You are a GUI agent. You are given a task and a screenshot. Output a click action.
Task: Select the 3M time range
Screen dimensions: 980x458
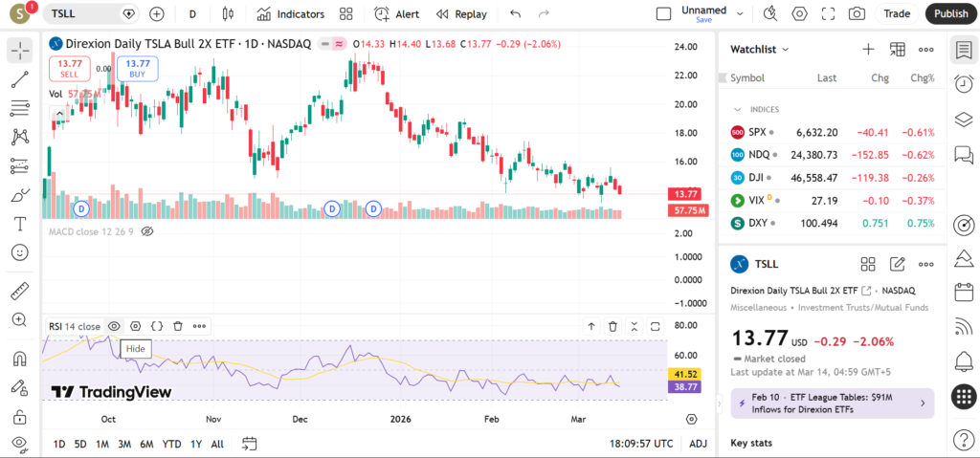tap(124, 444)
